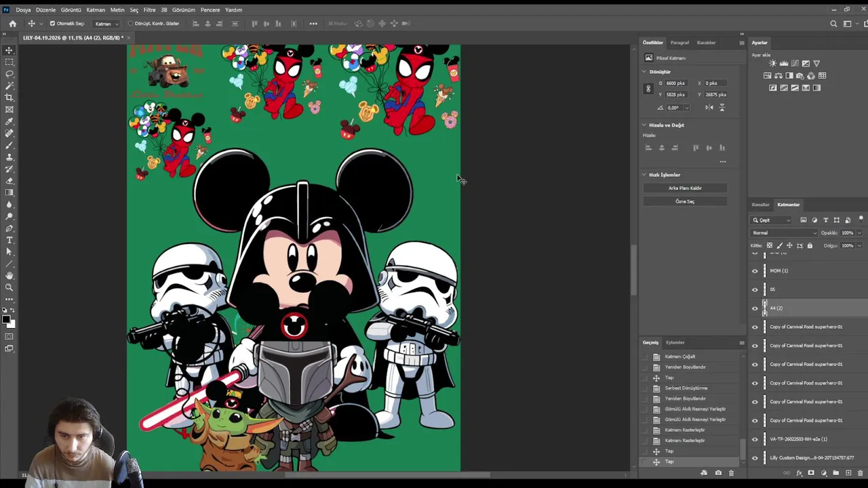This screenshot has height=488, width=868.
Task: Click the foreground color swatch
Action: [6, 319]
